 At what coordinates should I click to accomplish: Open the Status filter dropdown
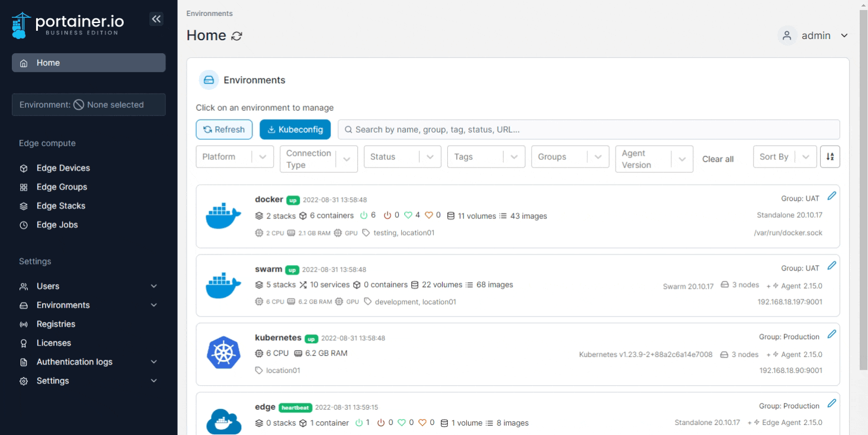pos(402,157)
